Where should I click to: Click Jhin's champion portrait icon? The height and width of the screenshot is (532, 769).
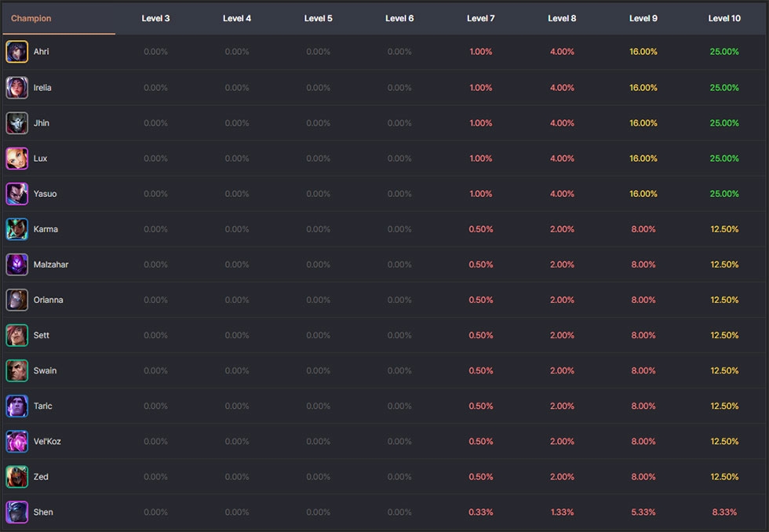[16, 123]
